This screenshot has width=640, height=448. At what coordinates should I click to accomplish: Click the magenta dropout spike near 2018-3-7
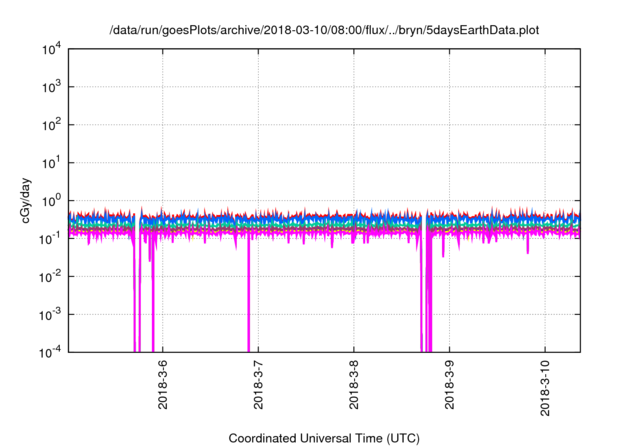pyautogui.click(x=248, y=294)
